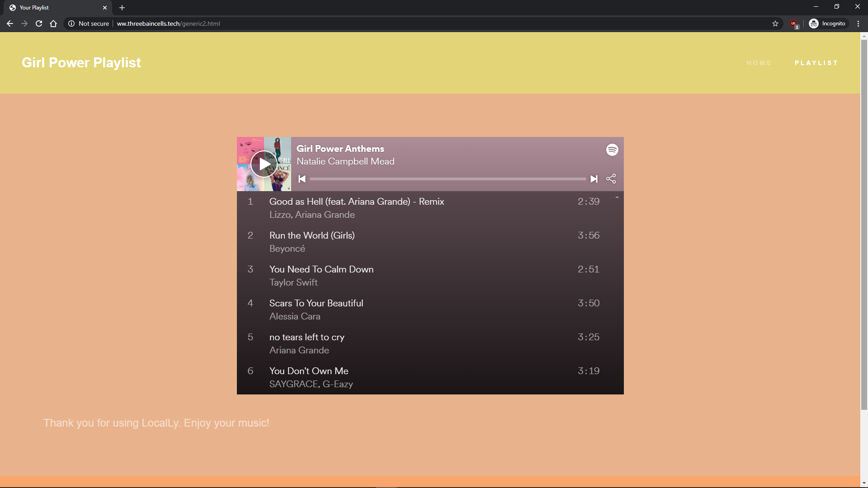
Task: Go to the HOME nav item
Action: 759,63
